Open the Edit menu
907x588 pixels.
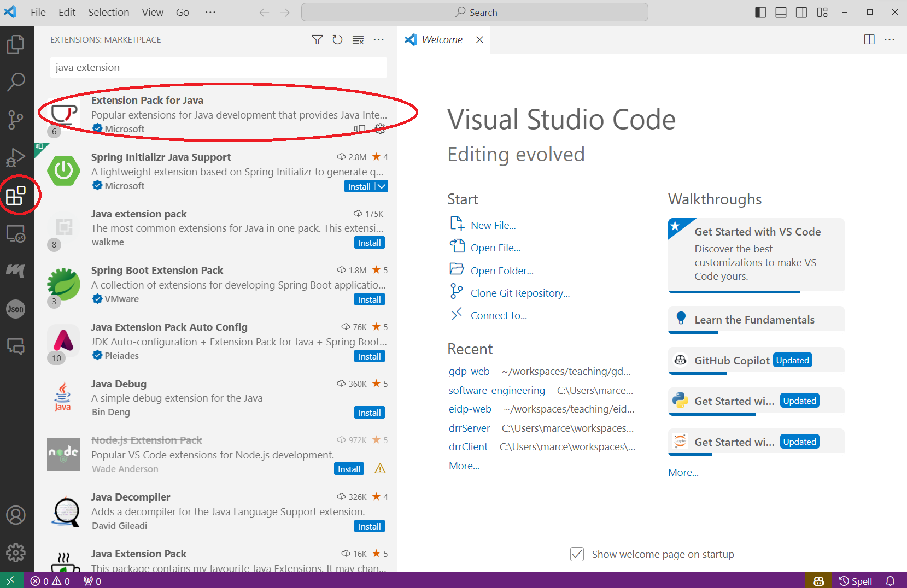pyautogui.click(x=67, y=12)
